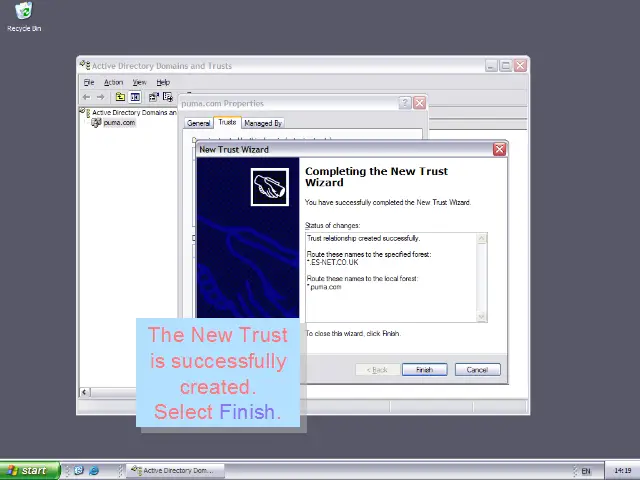This screenshot has width=640, height=480.
Task: Click the Internet Explorer quick launch icon
Action: (x=94, y=471)
